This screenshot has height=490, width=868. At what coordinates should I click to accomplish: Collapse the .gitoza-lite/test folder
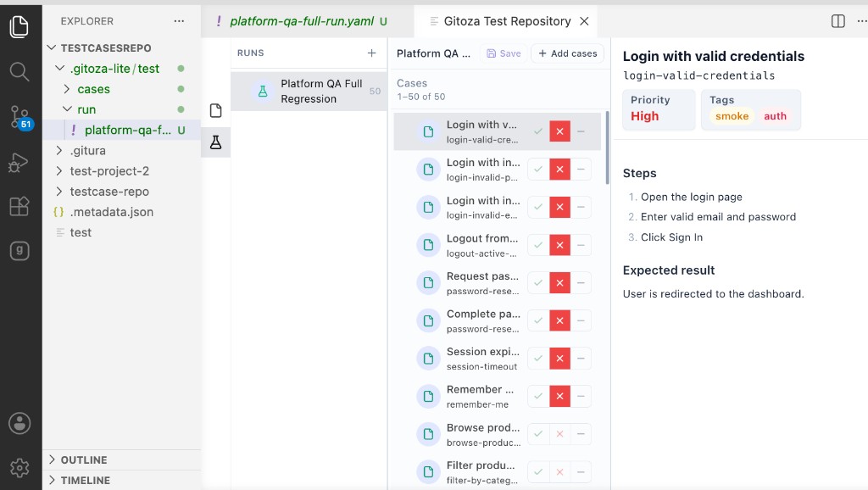(x=60, y=68)
